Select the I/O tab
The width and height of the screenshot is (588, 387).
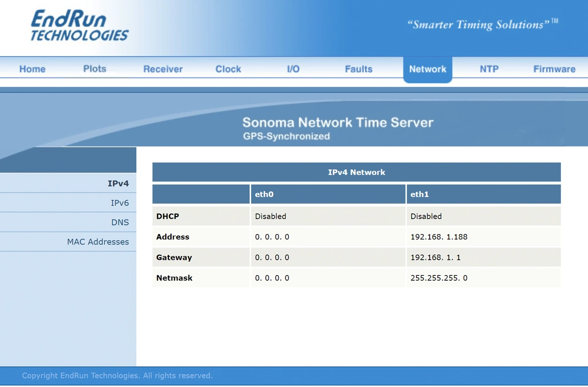coord(293,69)
